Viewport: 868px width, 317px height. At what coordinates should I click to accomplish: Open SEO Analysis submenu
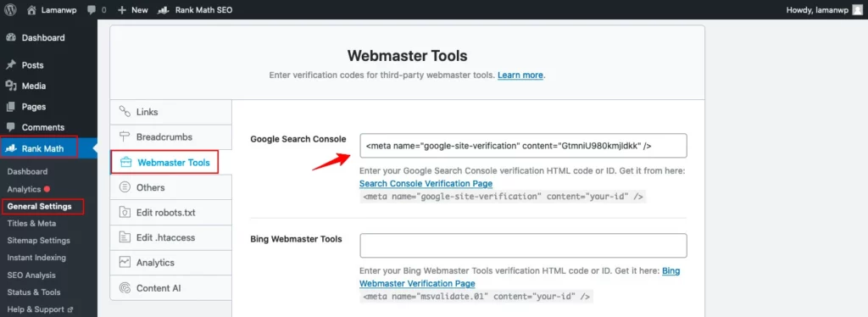tap(31, 275)
